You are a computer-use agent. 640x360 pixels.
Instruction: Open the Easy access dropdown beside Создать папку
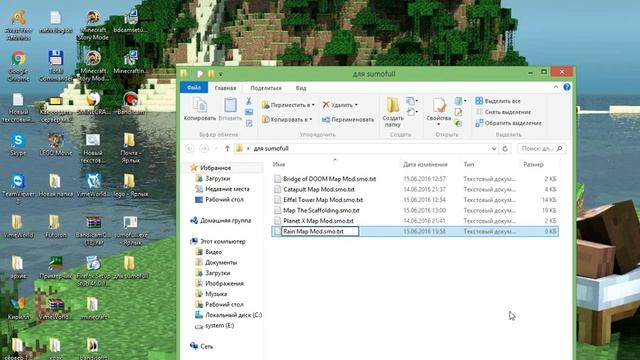(x=412, y=112)
